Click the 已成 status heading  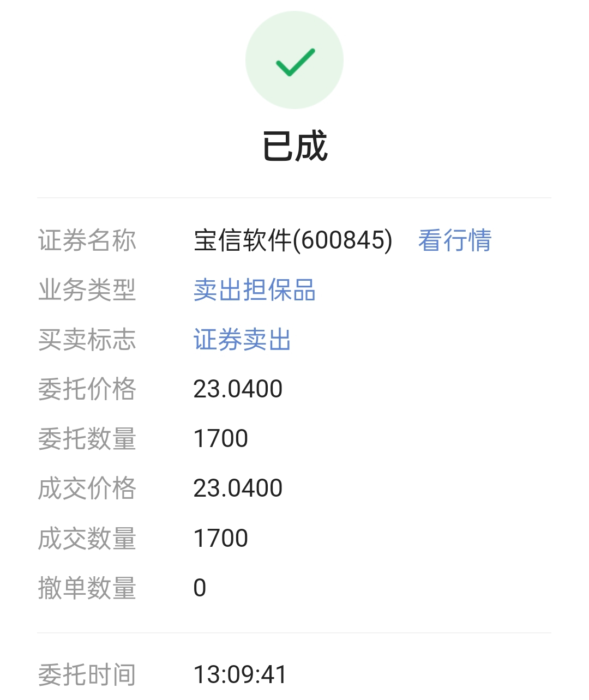294,146
